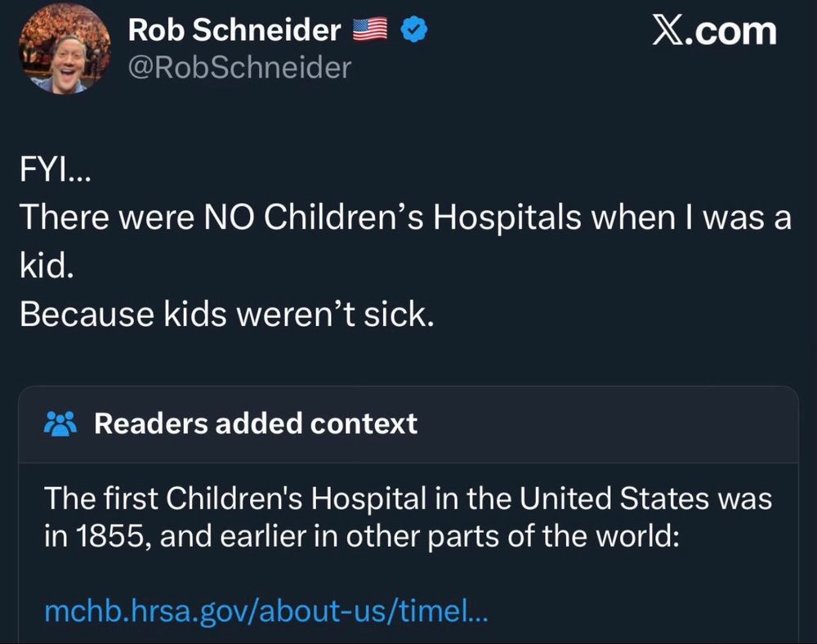Image resolution: width=817 pixels, height=644 pixels.
Task: Select the Readers added context header icon
Action: click(x=60, y=423)
